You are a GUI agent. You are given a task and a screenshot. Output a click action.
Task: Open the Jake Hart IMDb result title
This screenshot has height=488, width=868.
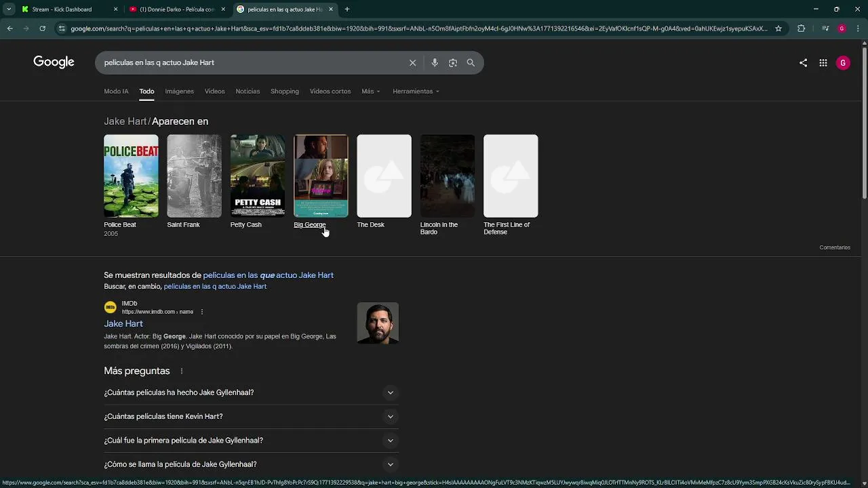pyautogui.click(x=123, y=324)
